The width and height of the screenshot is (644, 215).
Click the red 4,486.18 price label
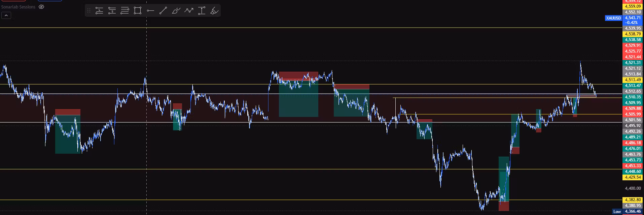click(633, 143)
